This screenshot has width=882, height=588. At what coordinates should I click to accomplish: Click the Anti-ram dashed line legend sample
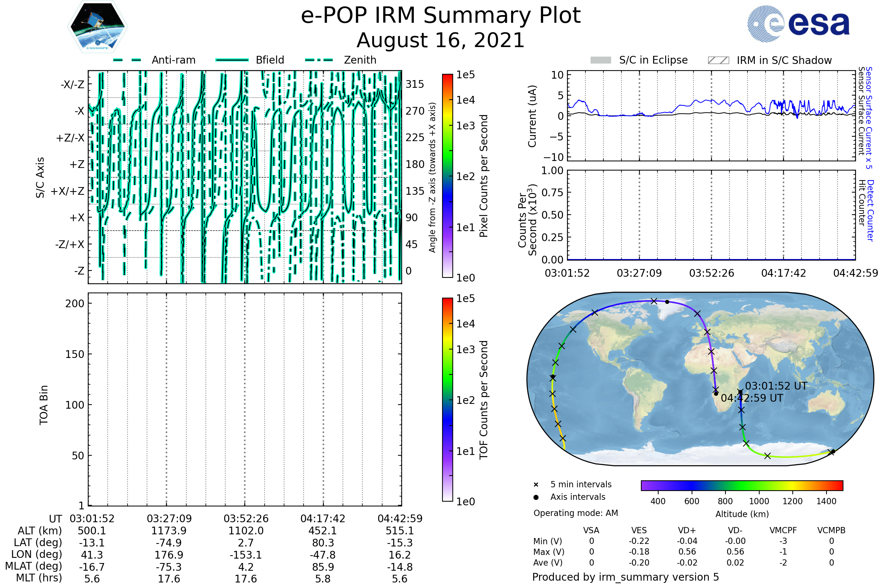click(128, 60)
